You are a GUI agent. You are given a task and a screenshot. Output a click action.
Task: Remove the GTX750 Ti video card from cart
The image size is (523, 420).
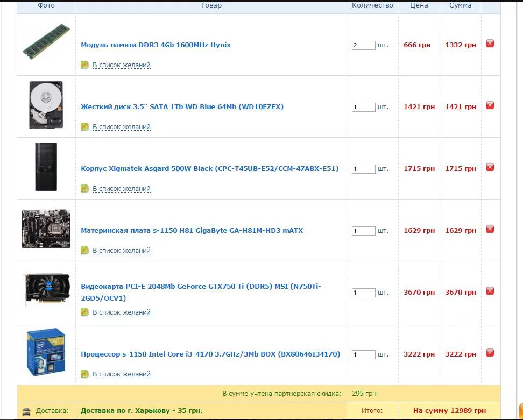tap(490, 291)
